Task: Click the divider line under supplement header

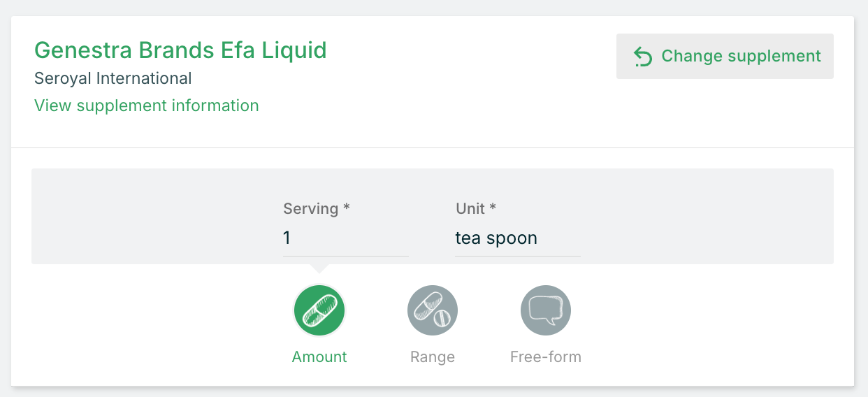Action: point(433,148)
